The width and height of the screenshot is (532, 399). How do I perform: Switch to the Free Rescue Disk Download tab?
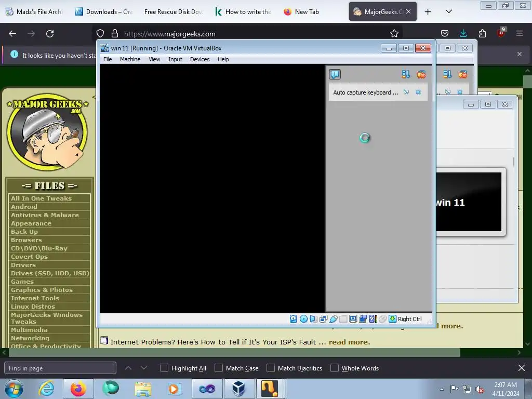click(173, 11)
